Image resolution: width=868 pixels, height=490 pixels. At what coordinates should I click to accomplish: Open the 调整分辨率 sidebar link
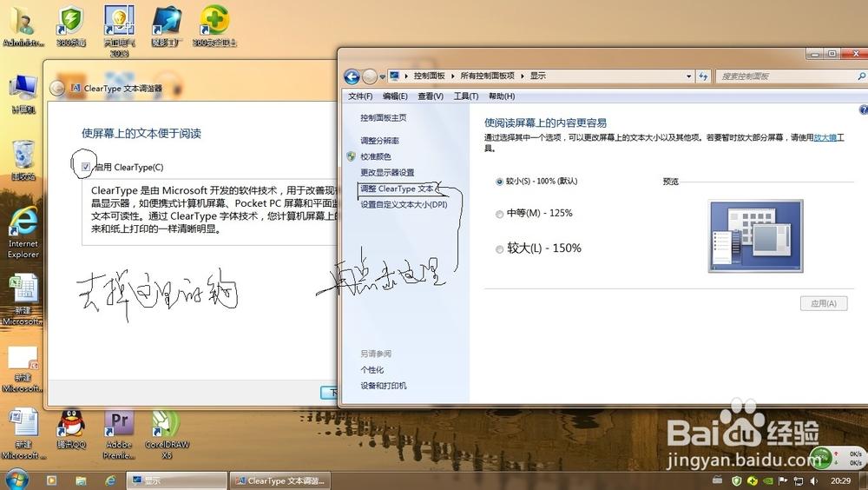[x=380, y=141]
